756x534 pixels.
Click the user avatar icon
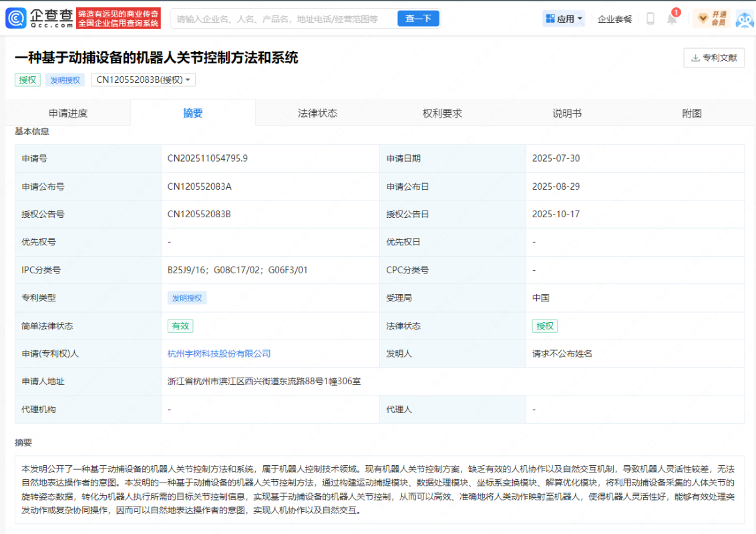(x=744, y=19)
